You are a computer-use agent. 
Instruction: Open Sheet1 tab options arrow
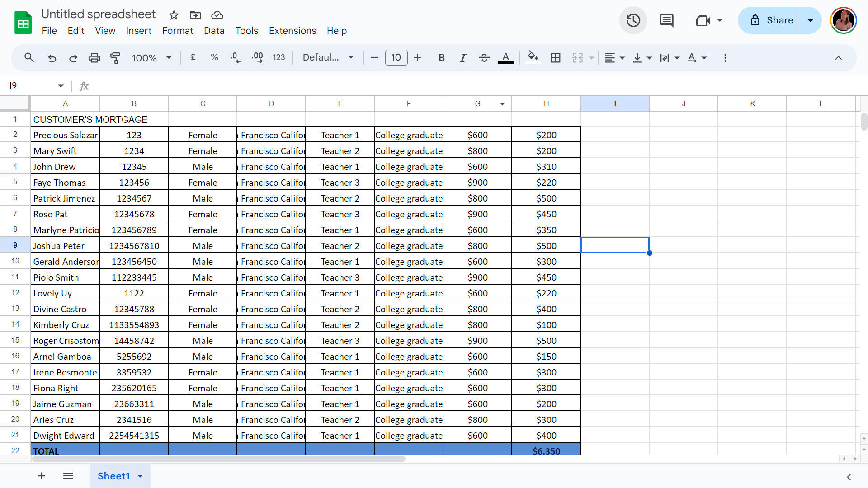pos(140,476)
